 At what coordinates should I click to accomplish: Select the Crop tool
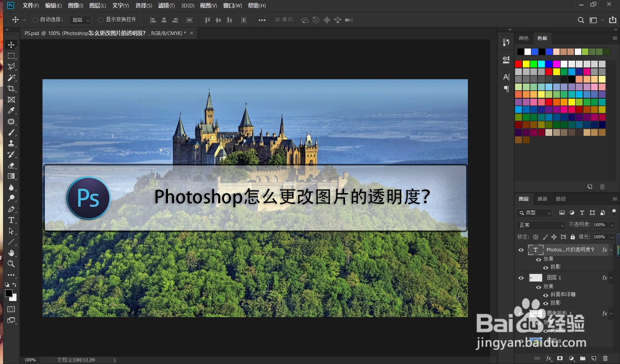[11, 89]
